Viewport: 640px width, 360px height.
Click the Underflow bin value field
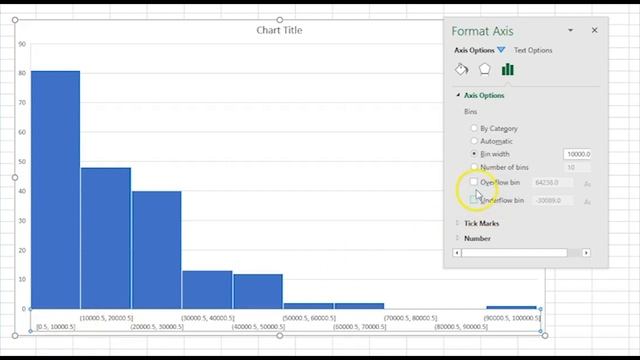point(553,200)
